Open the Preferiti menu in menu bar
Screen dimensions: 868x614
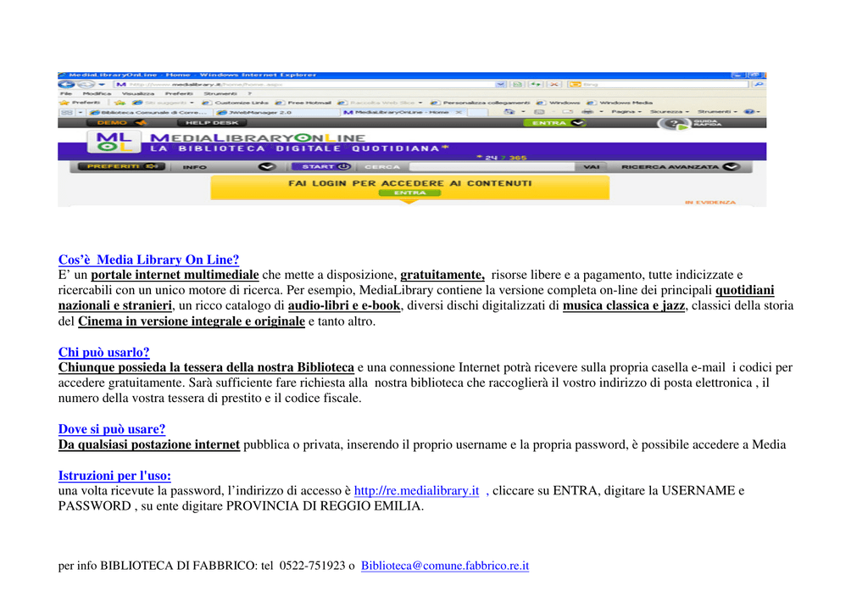coord(179,93)
